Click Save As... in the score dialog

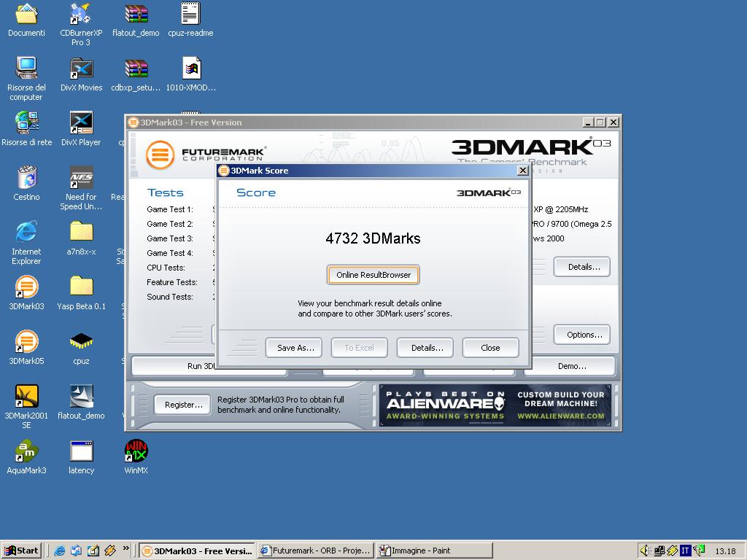click(x=294, y=348)
